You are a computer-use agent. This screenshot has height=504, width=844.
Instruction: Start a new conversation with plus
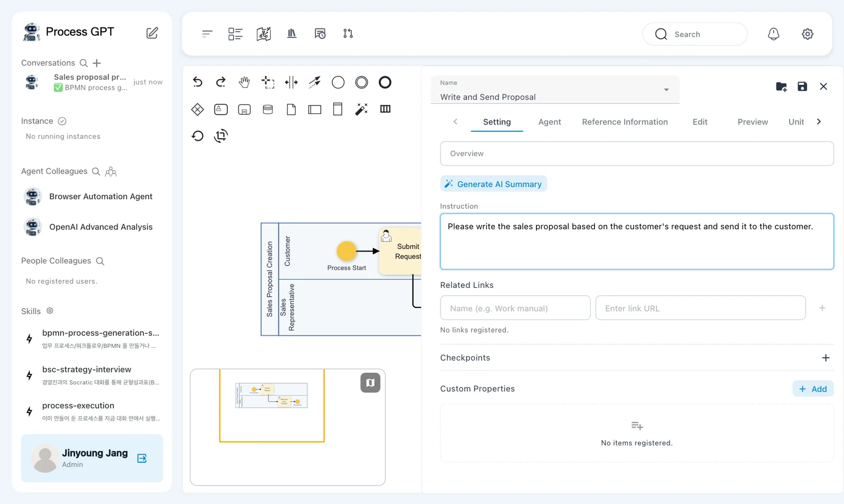tap(97, 63)
